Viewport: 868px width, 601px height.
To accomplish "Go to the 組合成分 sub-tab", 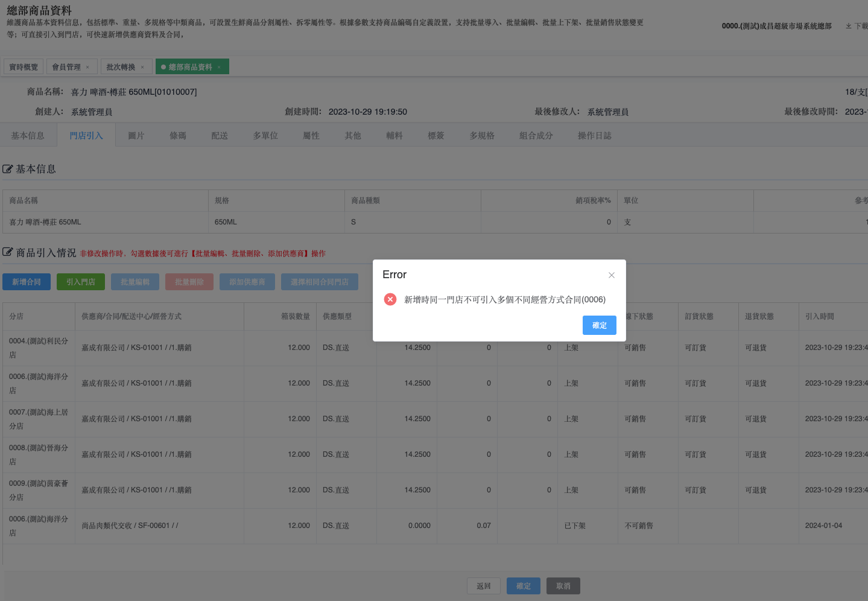I will point(536,136).
